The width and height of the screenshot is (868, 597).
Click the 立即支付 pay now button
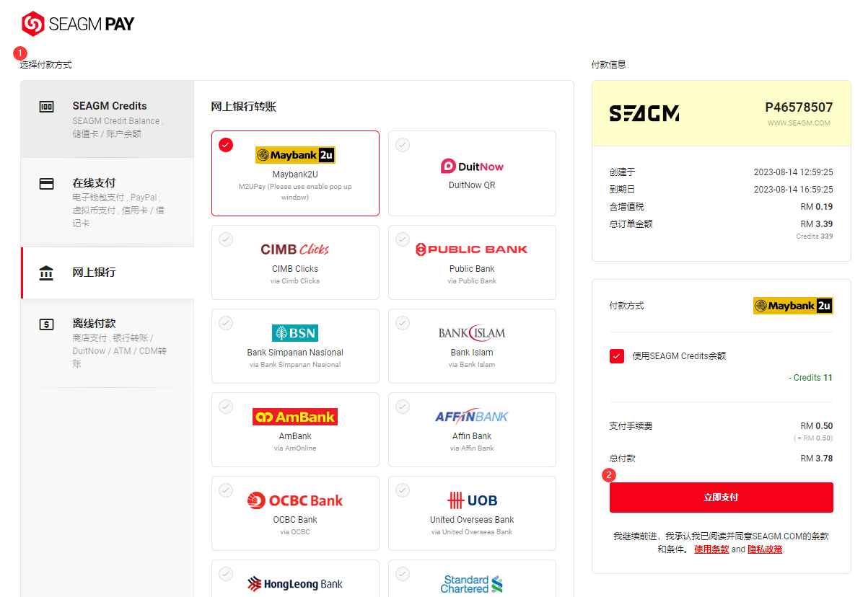(722, 497)
